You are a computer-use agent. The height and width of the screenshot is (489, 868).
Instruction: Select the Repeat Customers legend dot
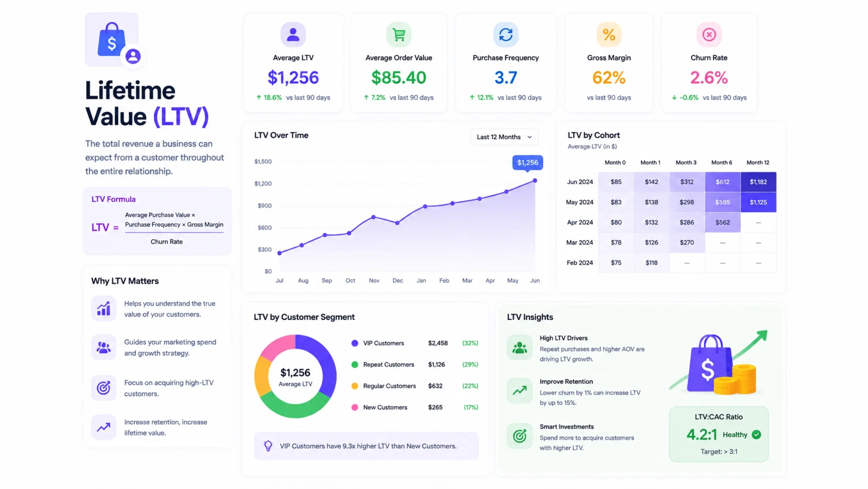click(355, 364)
